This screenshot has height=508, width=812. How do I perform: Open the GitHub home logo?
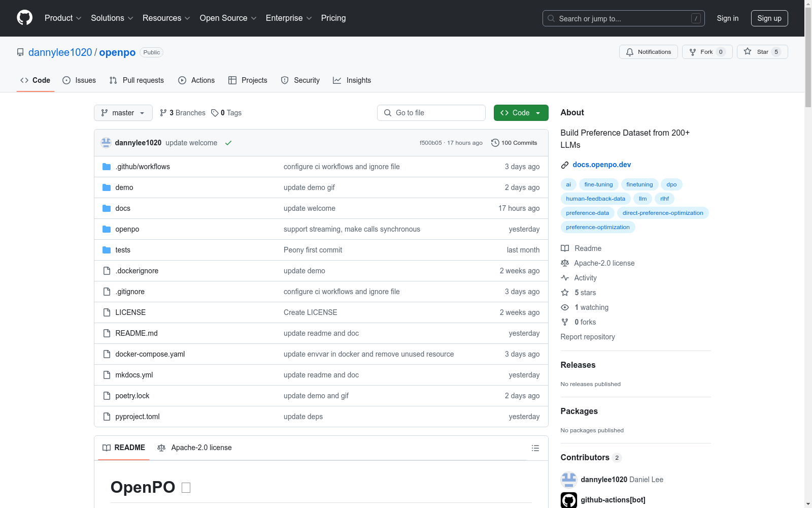[24, 18]
